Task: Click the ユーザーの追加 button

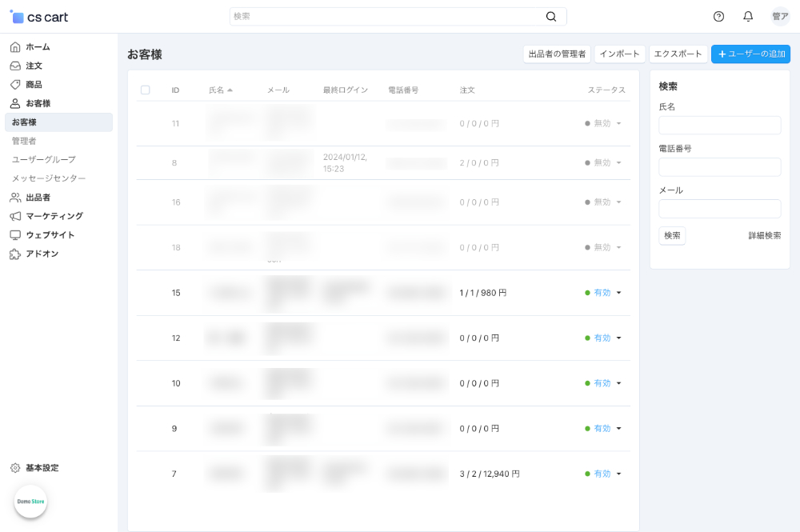Action: (x=750, y=54)
